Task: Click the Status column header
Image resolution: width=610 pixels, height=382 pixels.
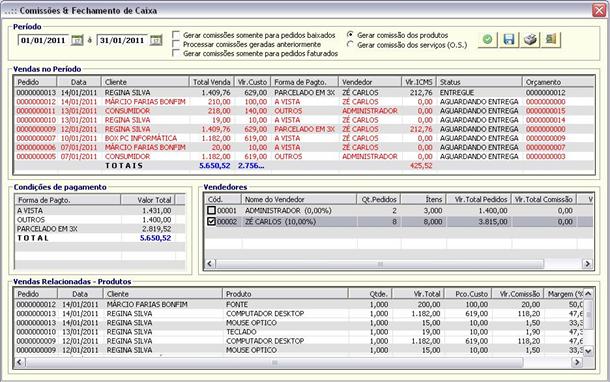Action: (479, 82)
